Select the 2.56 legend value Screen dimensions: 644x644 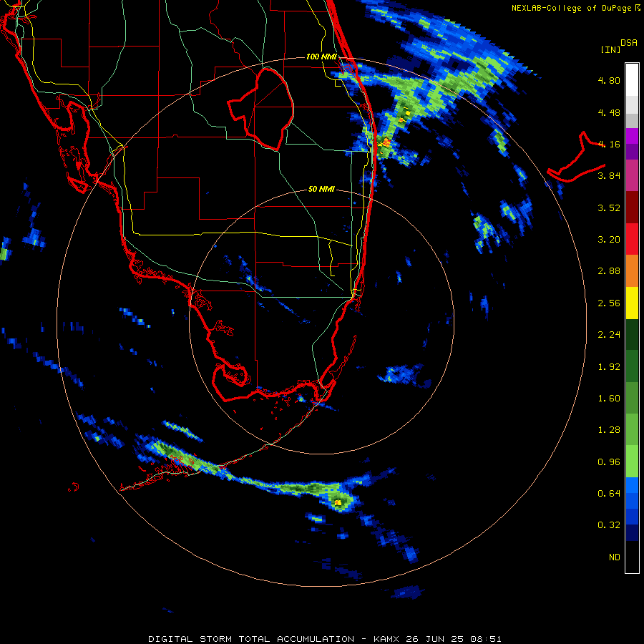(x=609, y=303)
